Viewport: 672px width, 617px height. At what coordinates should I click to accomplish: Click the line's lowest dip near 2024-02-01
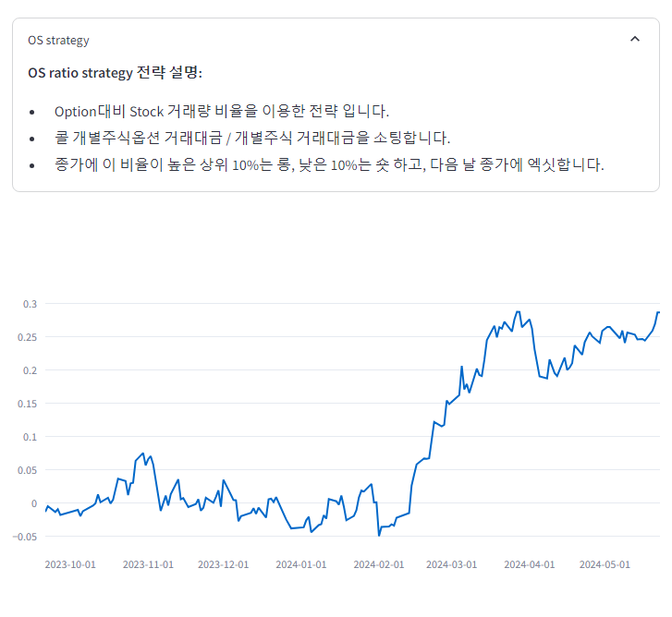[378, 535]
